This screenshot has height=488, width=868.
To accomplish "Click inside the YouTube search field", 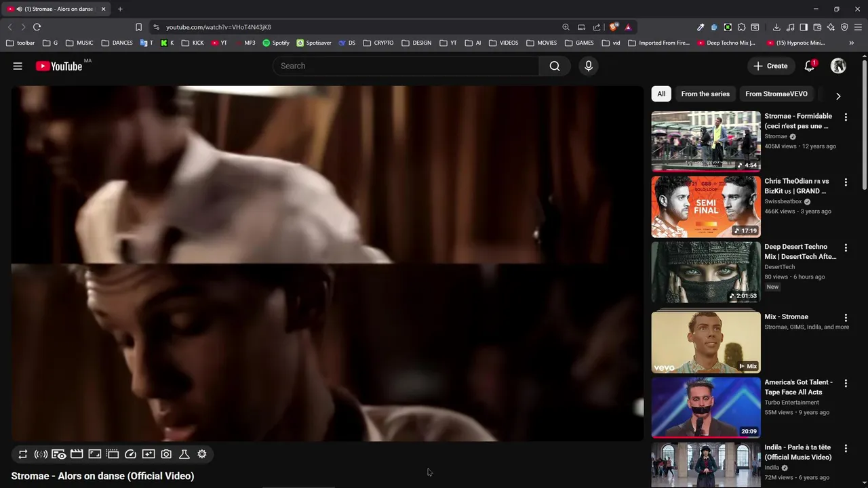I will point(407,66).
